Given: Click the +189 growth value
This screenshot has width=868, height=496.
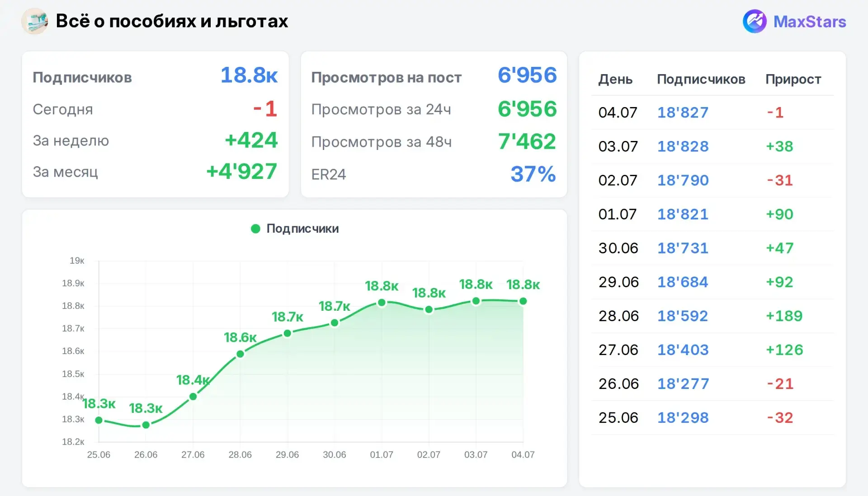Looking at the screenshot, I should click(x=784, y=316).
